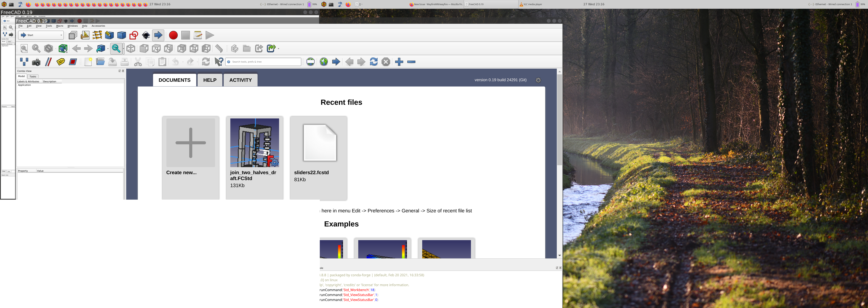
Task: Open the Start workbench selector dropdown
Action: [x=41, y=35]
